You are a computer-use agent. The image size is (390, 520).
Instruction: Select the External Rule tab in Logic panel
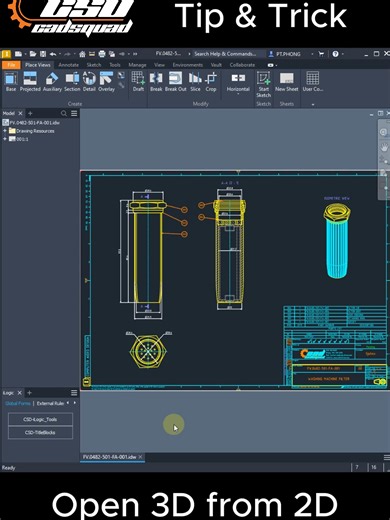(x=50, y=403)
